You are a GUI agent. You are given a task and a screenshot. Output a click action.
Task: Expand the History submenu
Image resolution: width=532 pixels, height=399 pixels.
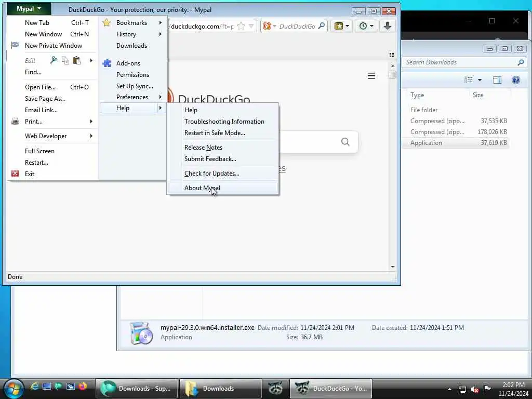coord(160,34)
